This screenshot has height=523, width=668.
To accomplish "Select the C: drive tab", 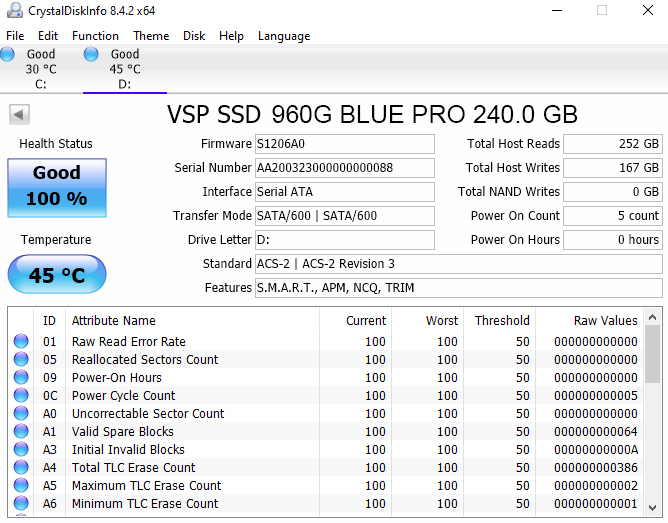I will click(41, 69).
